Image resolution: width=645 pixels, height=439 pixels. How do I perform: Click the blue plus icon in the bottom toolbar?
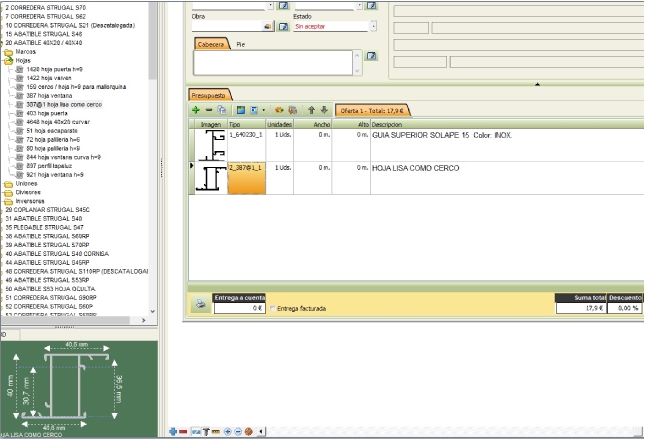[173, 432]
